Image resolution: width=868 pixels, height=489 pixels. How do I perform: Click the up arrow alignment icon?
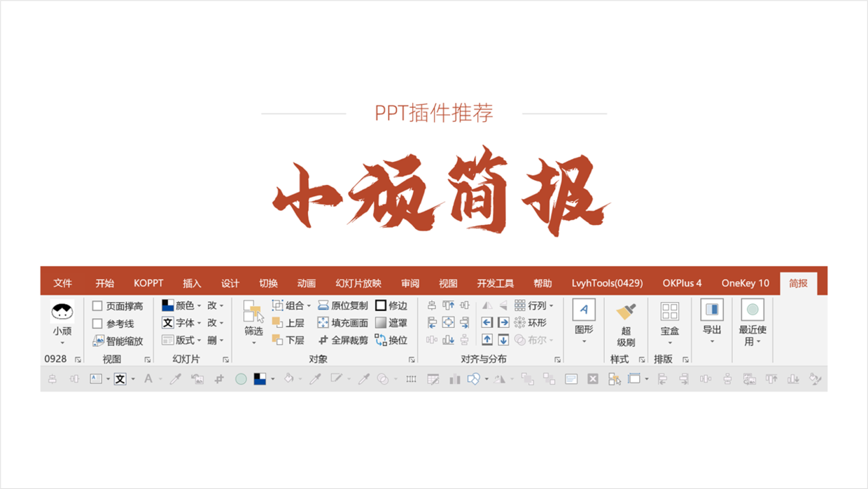(x=487, y=340)
